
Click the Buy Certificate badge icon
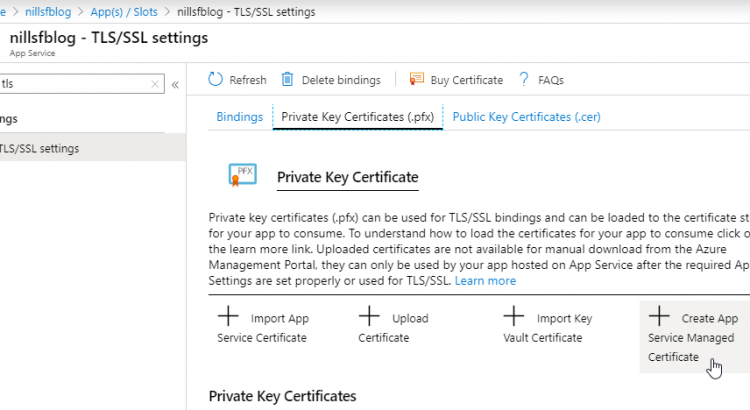pos(416,79)
